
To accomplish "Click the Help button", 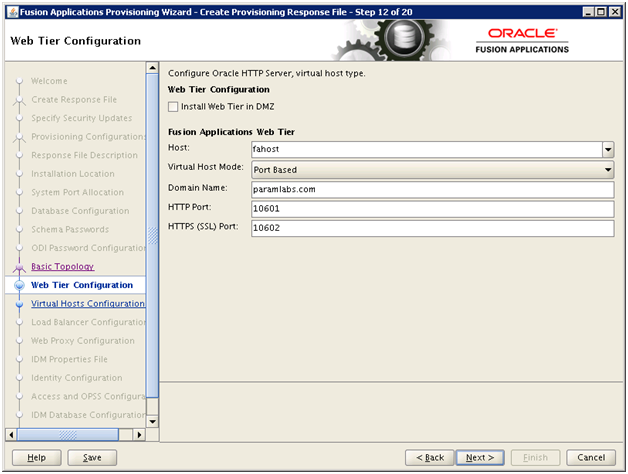I will pyautogui.click(x=36, y=457).
